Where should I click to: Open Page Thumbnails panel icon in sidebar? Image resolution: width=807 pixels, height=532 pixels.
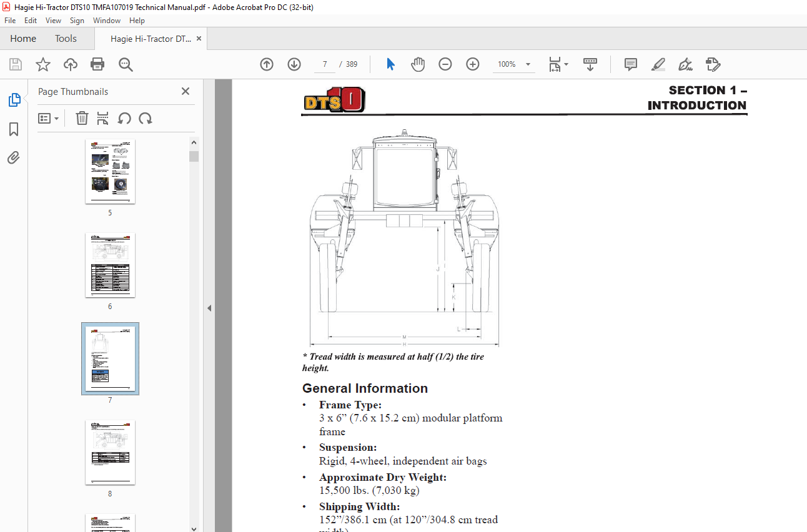point(14,100)
